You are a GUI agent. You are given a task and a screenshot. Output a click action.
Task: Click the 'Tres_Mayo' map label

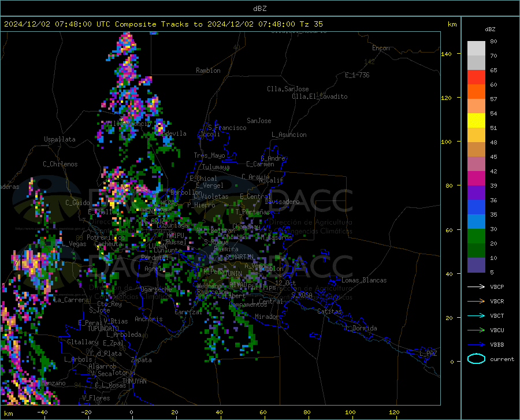[x=209, y=155]
